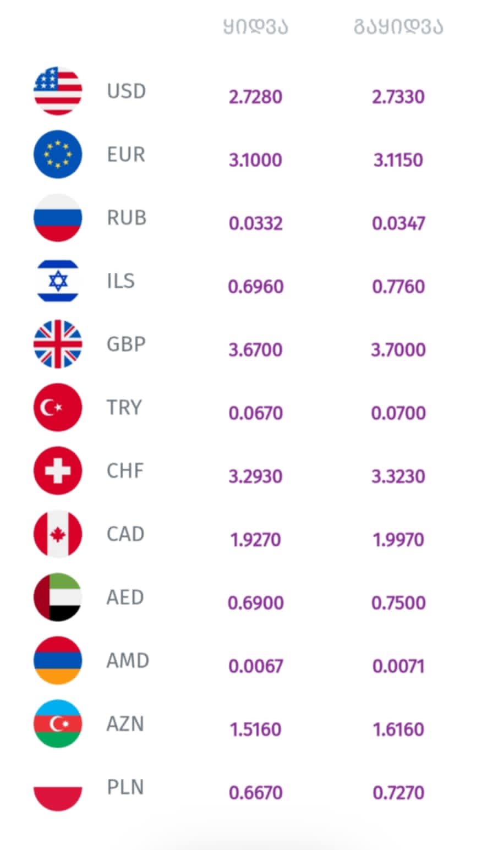This screenshot has height=850, width=504.
Task: Click the United States flag icon
Action: [58, 91]
